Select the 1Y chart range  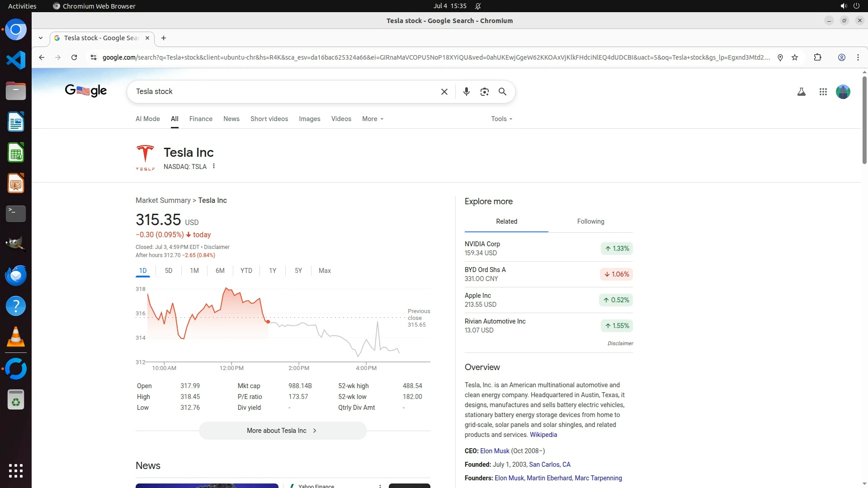click(x=273, y=271)
